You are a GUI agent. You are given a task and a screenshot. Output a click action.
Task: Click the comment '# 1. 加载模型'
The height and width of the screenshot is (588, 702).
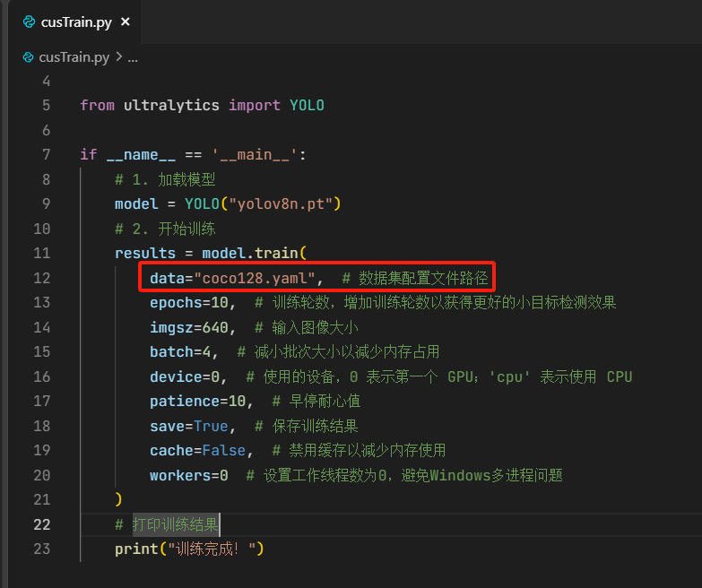coord(165,180)
